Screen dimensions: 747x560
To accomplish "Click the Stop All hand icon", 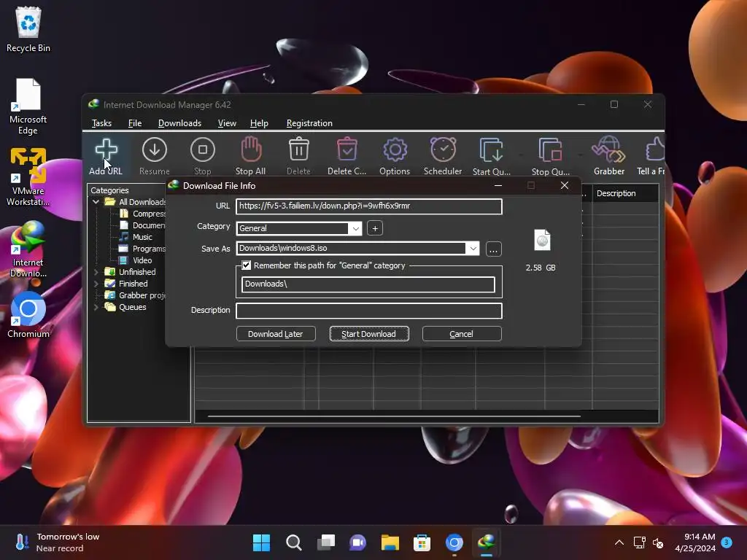I will coord(250,151).
